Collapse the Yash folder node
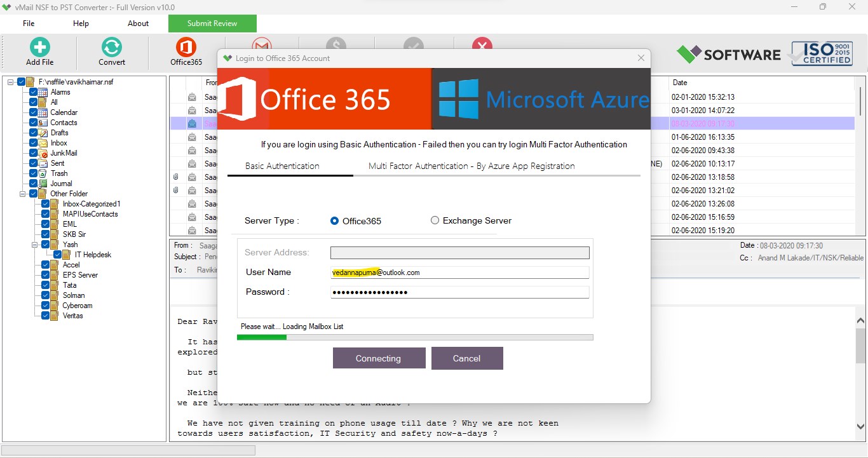This screenshot has height=458, width=868. 35,245
